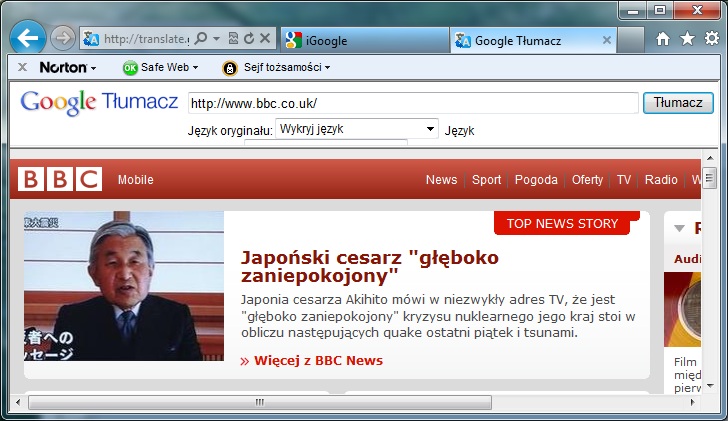Open Pogoda in BBC navigation

(536, 180)
